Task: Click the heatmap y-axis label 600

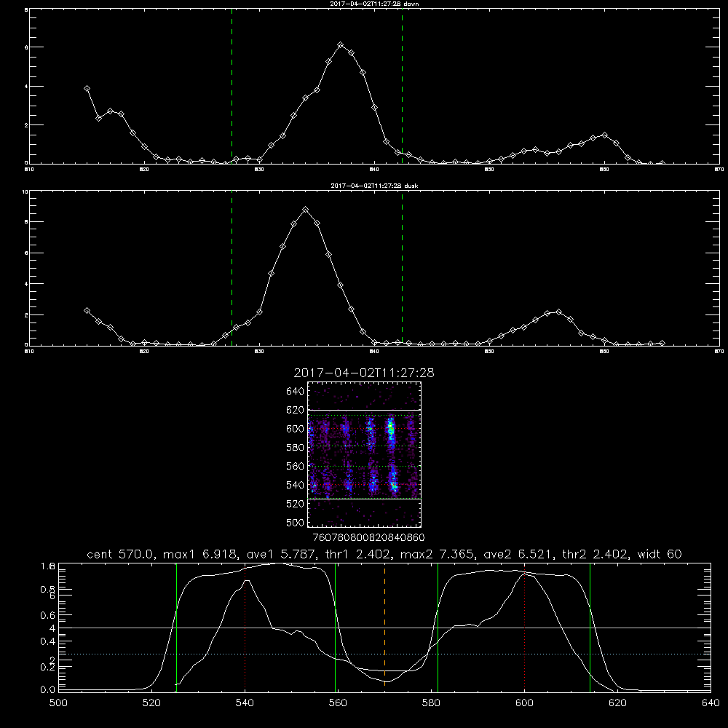Action: [x=296, y=429]
